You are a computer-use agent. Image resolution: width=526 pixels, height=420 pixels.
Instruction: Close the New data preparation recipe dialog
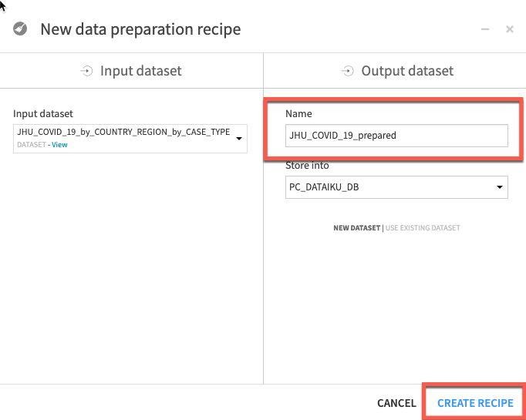pos(510,29)
